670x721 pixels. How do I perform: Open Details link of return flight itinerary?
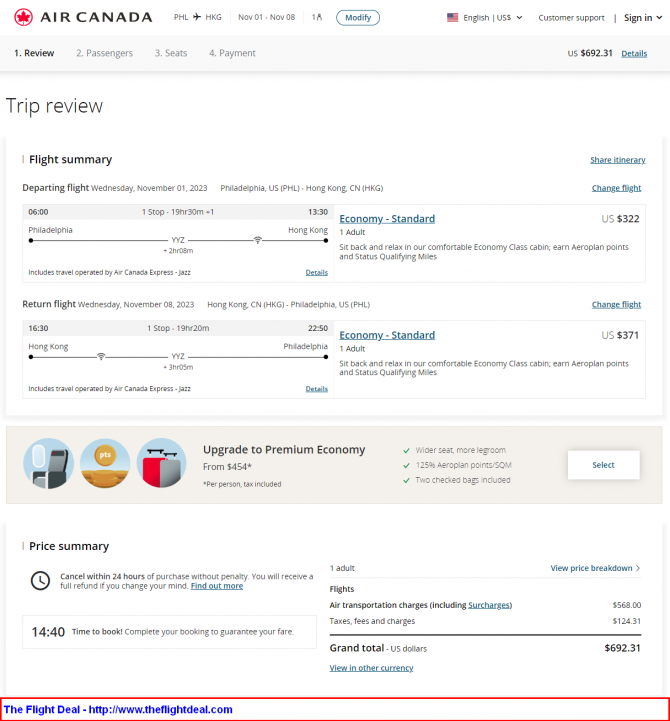[317, 389]
